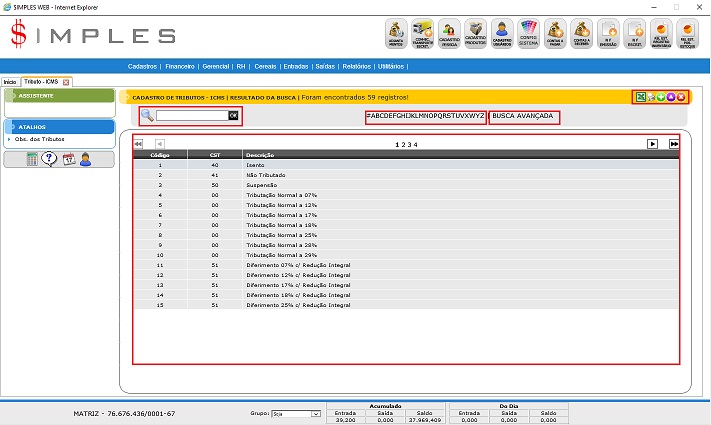The height and width of the screenshot is (425, 711).
Task: Click the help question mark icon
Action: coord(50,160)
